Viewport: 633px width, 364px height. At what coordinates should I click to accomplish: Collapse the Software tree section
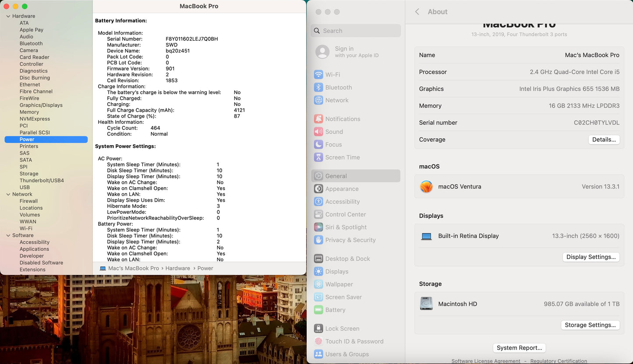[8, 235]
